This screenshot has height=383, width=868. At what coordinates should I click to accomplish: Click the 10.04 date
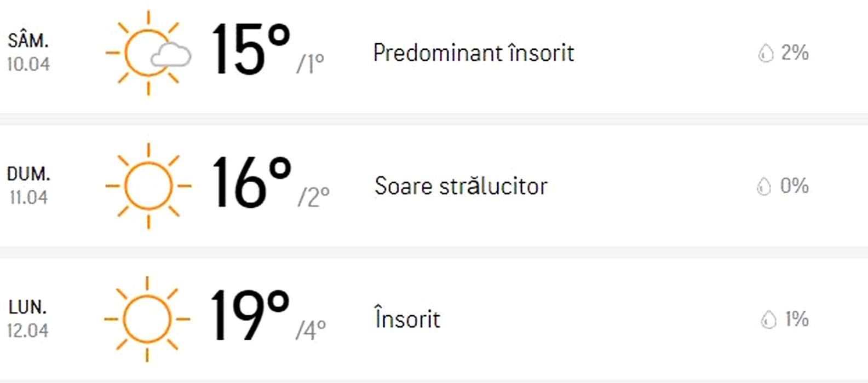(28, 64)
